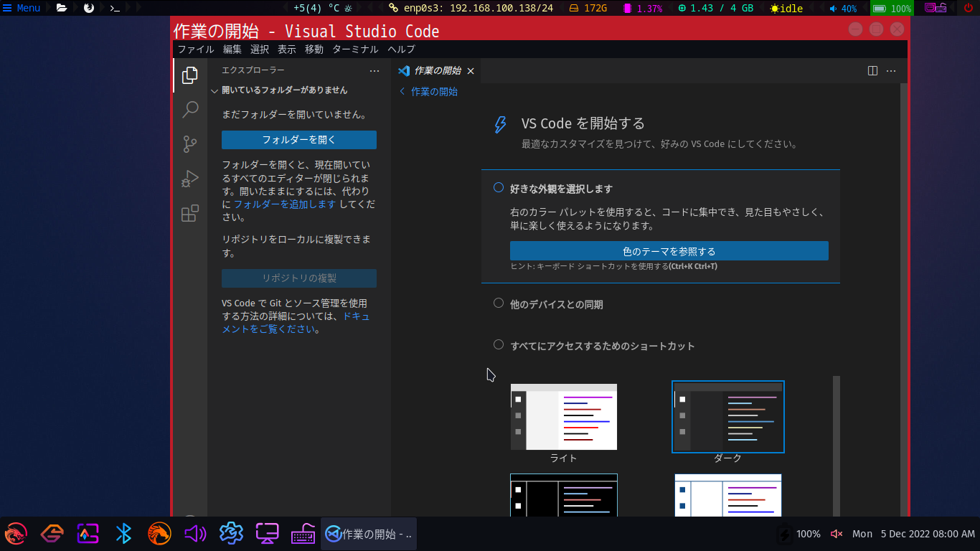The height and width of the screenshot is (551, 980).
Task: Select the 他のデバイスとの同期 step radio
Action: click(499, 303)
